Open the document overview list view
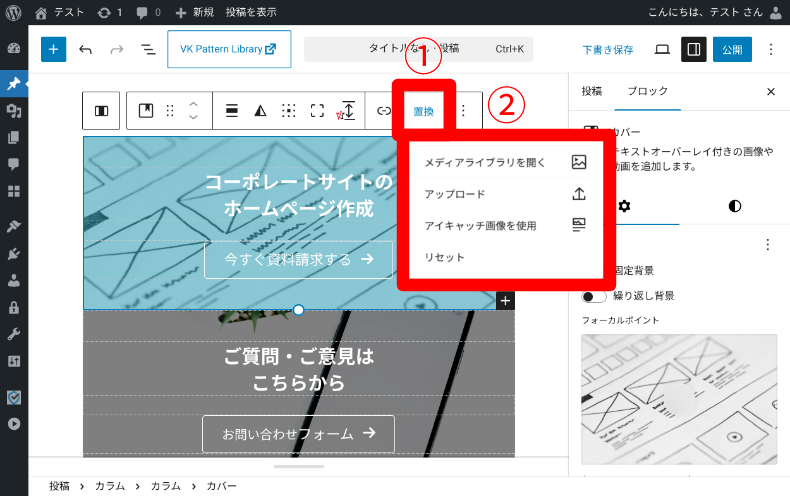The image size is (790, 496). (x=148, y=49)
